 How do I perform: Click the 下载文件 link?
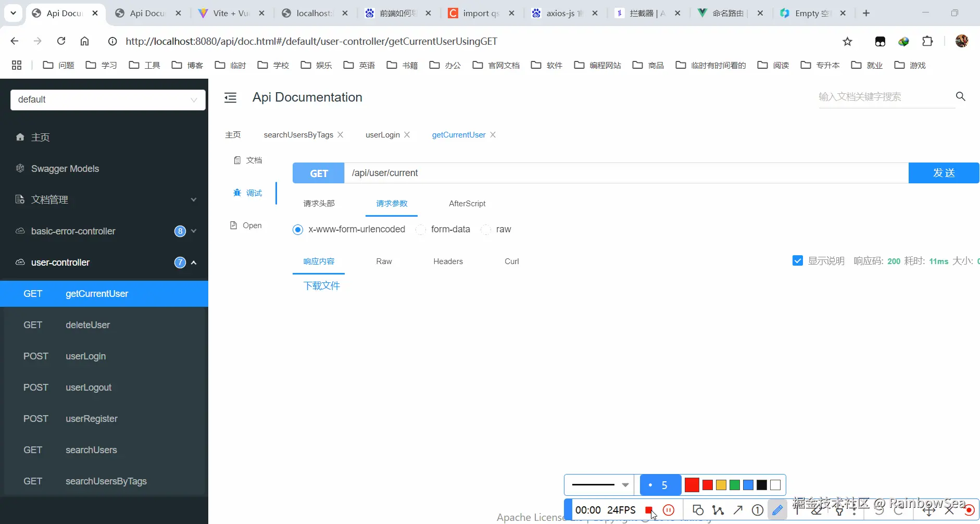[x=321, y=285]
